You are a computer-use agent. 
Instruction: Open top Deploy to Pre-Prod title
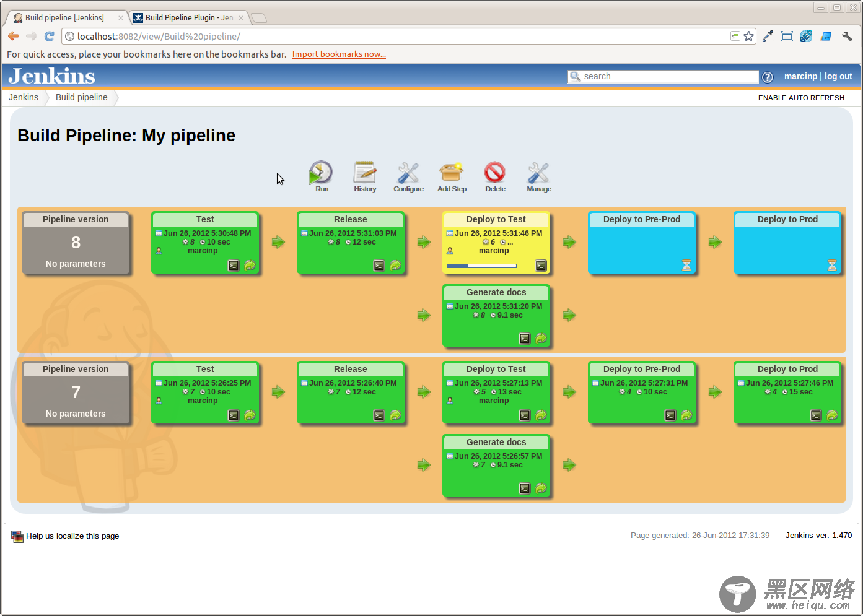[642, 219]
